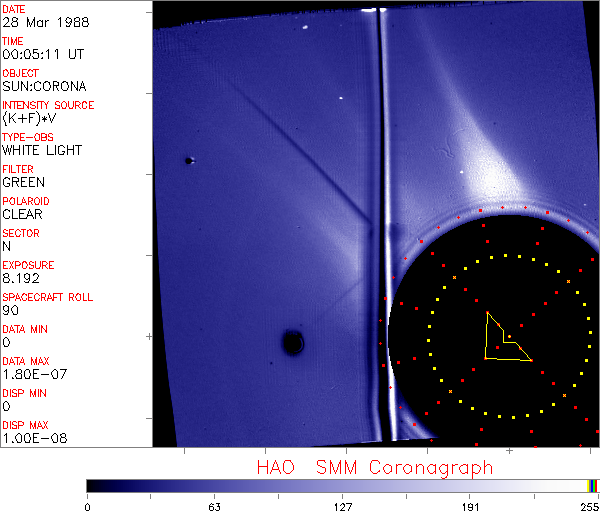Click the SPACECRAFT ROLL label

click(48, 297)
